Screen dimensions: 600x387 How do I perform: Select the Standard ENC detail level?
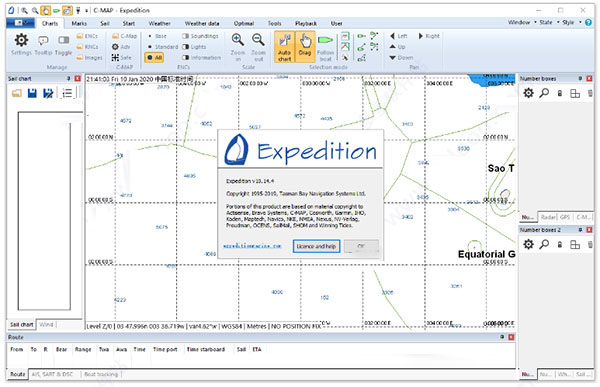click(x=163, y=47)
